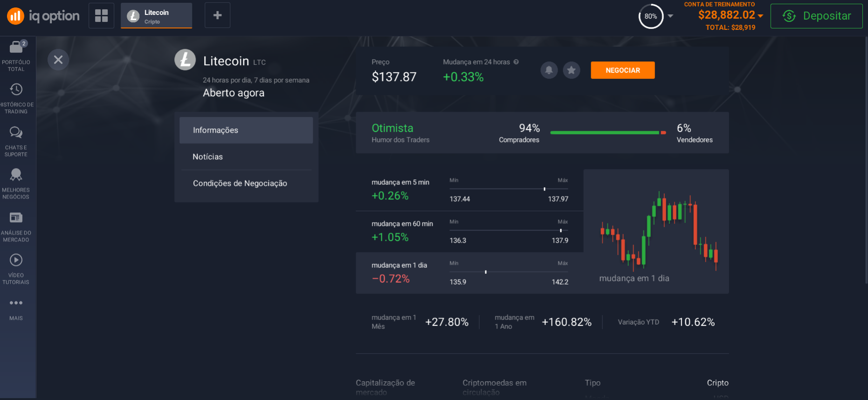Click the Depositar button
The height and width of the screenshot is (400, 868).
pyautogui.click(x=816, y=16)
